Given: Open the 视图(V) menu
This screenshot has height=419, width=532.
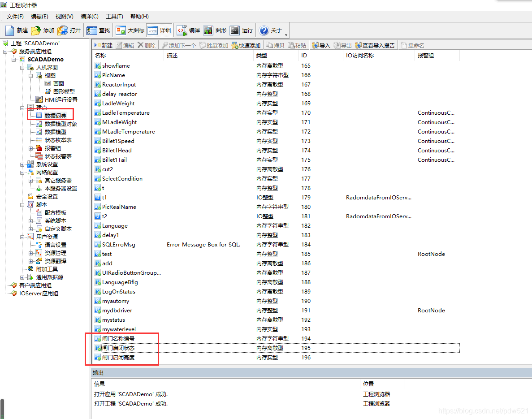Looking at the screenshot, I should coord(64,16).
